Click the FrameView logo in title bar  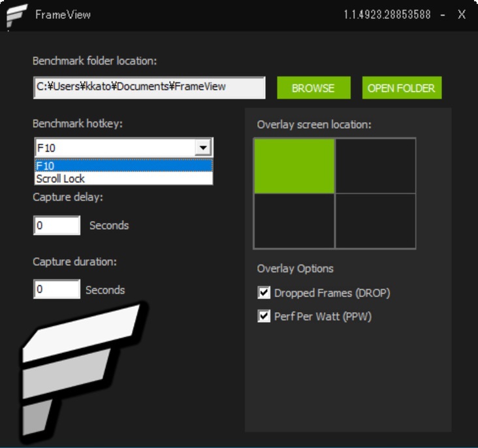click(x=16, y=15)
